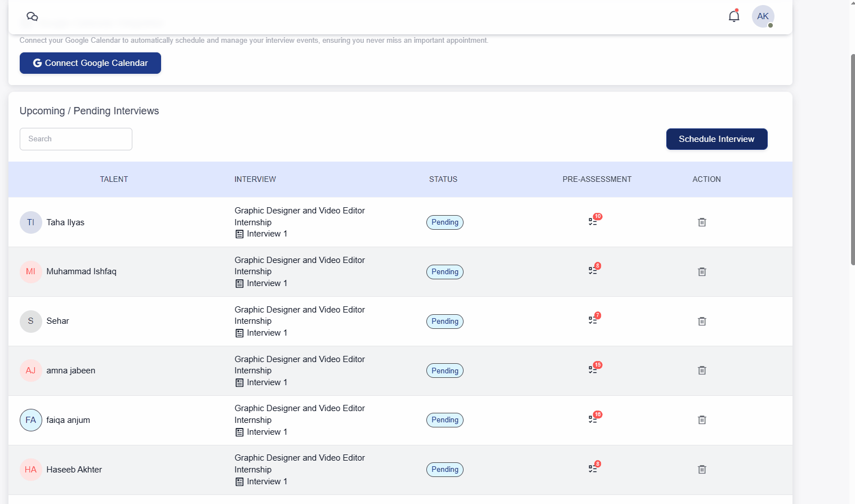This screenshot has width=855, height=504.
Task: Remove amna jabeen interview row
Action: click(702, 371)
